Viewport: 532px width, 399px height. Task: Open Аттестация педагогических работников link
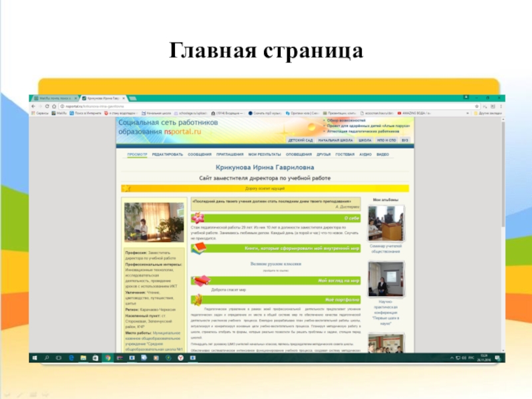363,131
